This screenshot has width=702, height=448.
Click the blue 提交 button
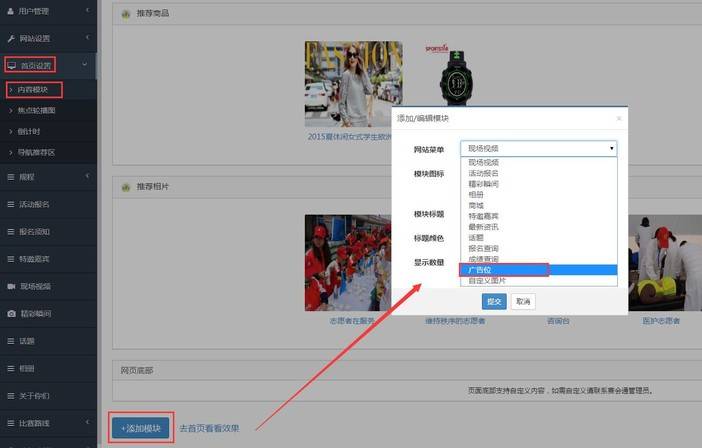494,301
